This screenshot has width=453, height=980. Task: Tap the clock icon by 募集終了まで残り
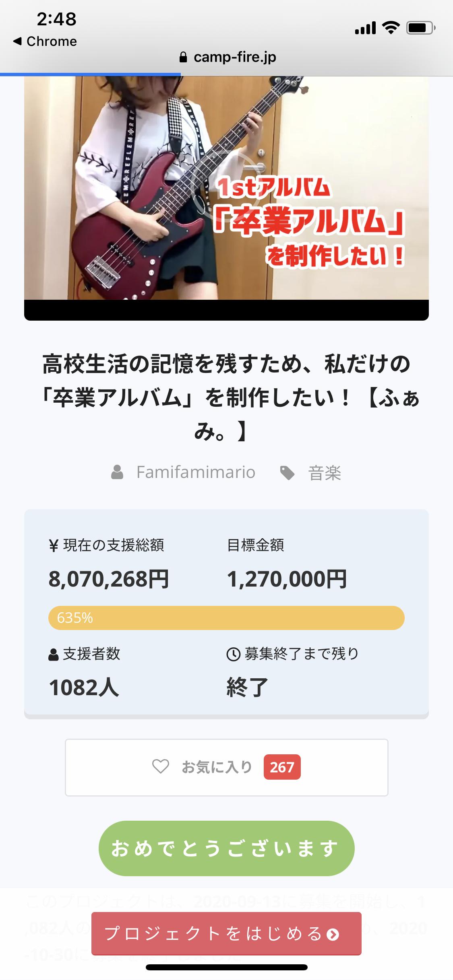click(x=234, y=654)
